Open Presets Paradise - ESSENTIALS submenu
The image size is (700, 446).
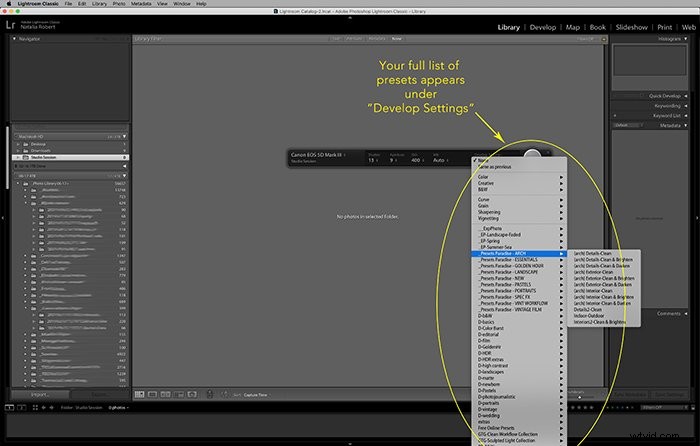coord(519,259)
